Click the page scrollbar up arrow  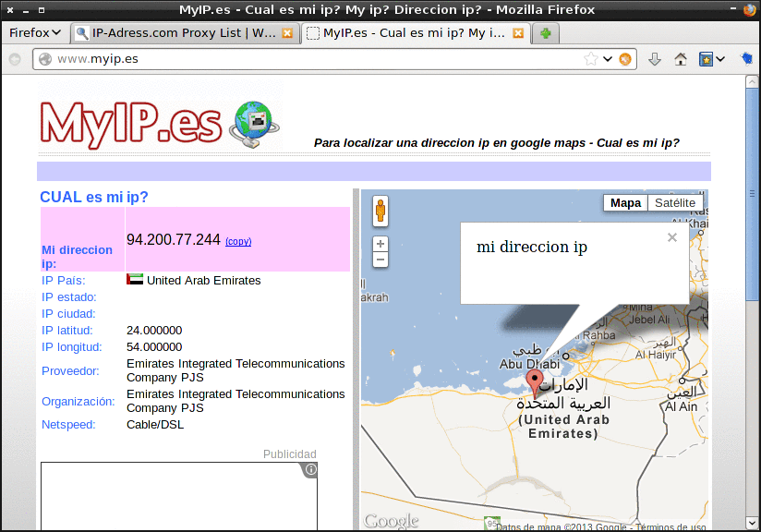752,81
